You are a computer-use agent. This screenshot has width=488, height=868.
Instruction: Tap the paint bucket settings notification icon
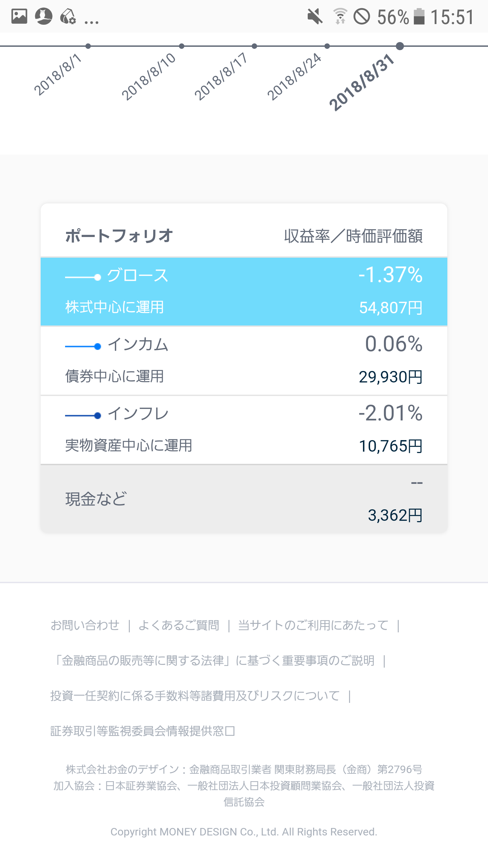click(68, 16)
